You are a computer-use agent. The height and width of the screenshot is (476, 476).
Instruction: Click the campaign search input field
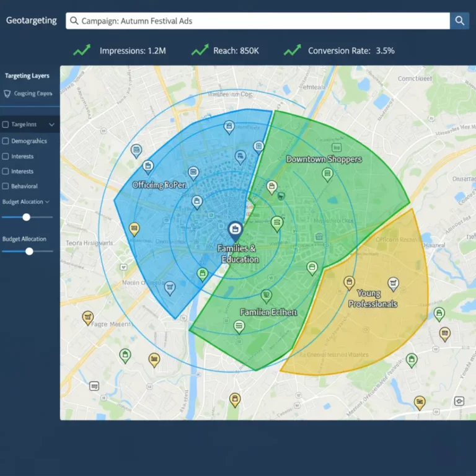coord(258,20)
